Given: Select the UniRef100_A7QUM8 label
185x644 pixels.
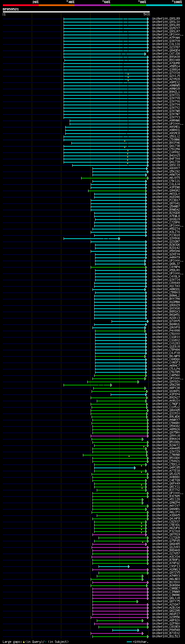Looking at the screenshot, I should coord(166,63).
